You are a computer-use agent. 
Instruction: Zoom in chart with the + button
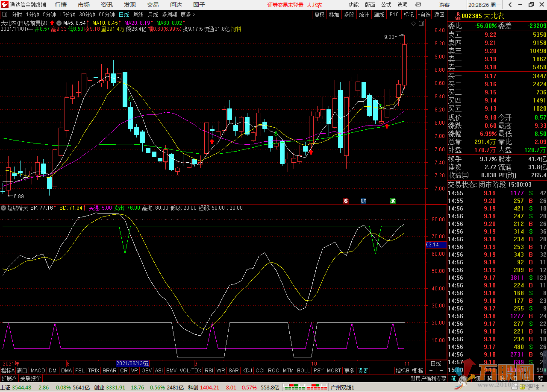click(431, 371)
